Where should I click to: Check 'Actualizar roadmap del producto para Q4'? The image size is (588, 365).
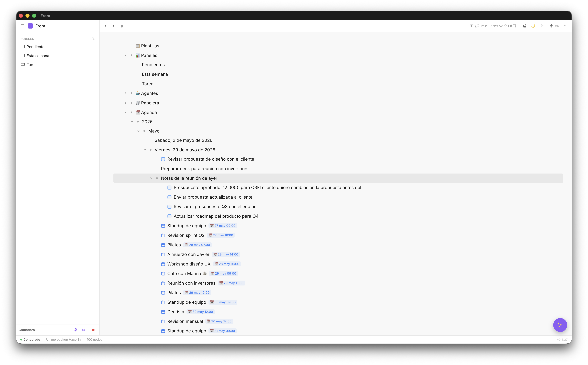pyautogui.click(x=169, y=216)
